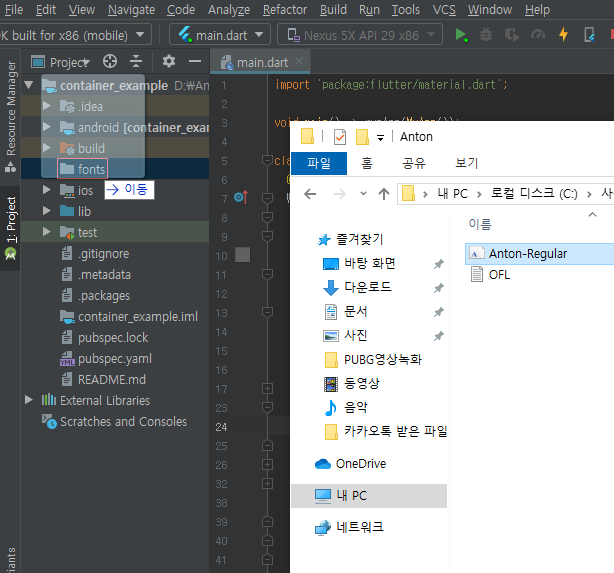Open pubspec.yaml in project tree
This screenshot has width=614, height=573.
[106, 359]
